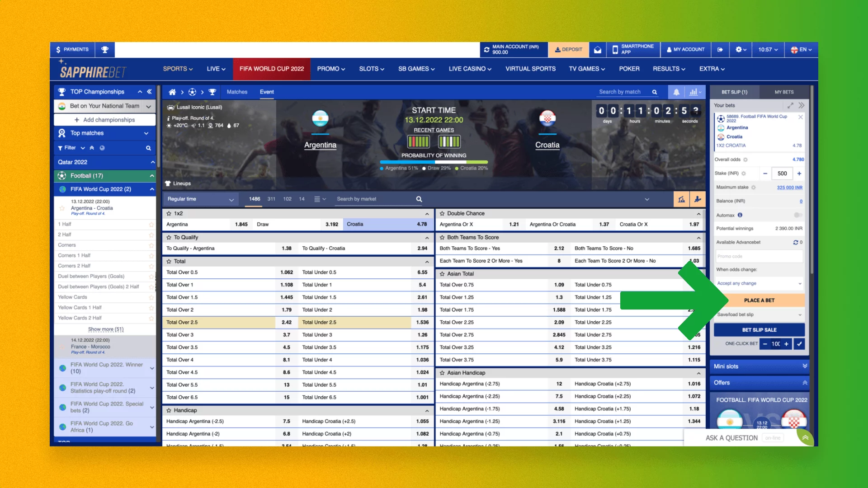Open the Regular time dropdown
This screenshot has height=488, width=868.
click(x=201, y=199)
